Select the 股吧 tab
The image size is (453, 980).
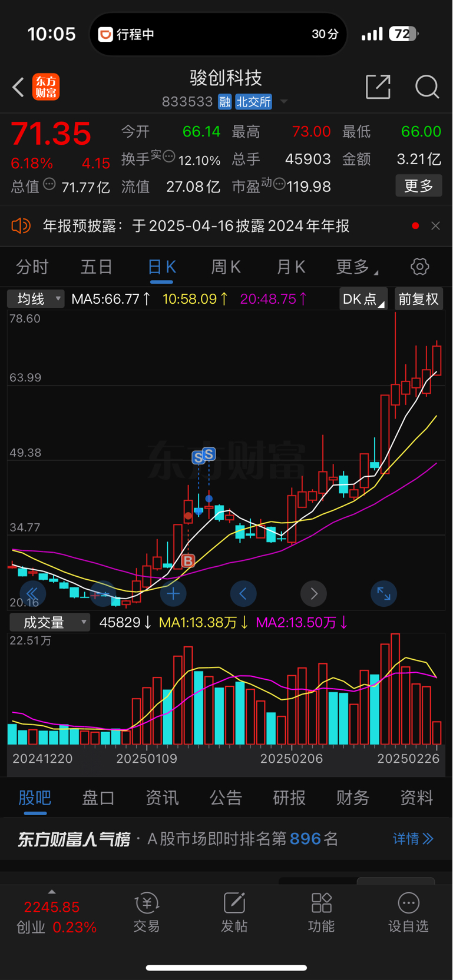coord(35,798)
